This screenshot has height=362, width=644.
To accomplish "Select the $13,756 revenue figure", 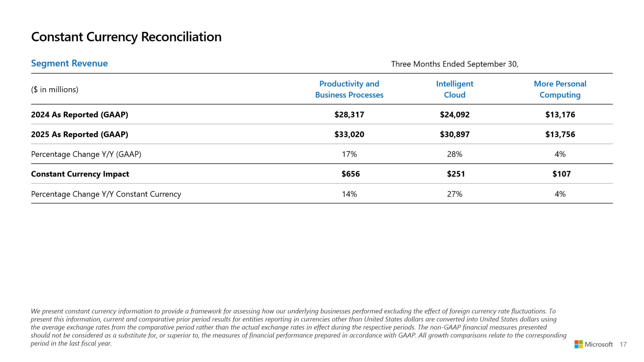I will point(560,134).
